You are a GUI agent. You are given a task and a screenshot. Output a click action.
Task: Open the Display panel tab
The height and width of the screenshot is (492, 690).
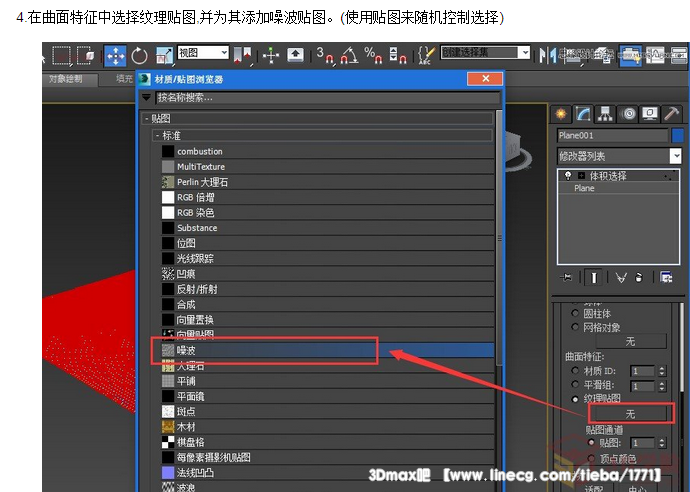coord(650,114)
